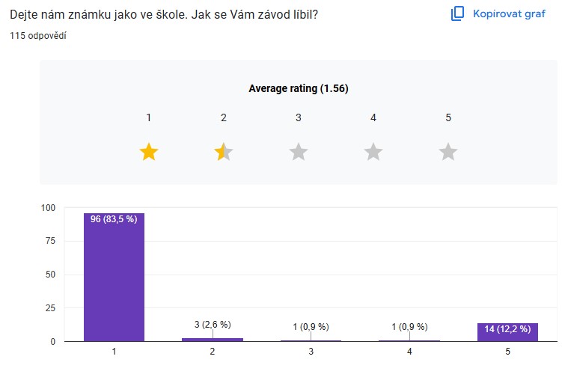The image size is (562, 392).
Task: Select the half-filled second star
Action: coord(224,152)
